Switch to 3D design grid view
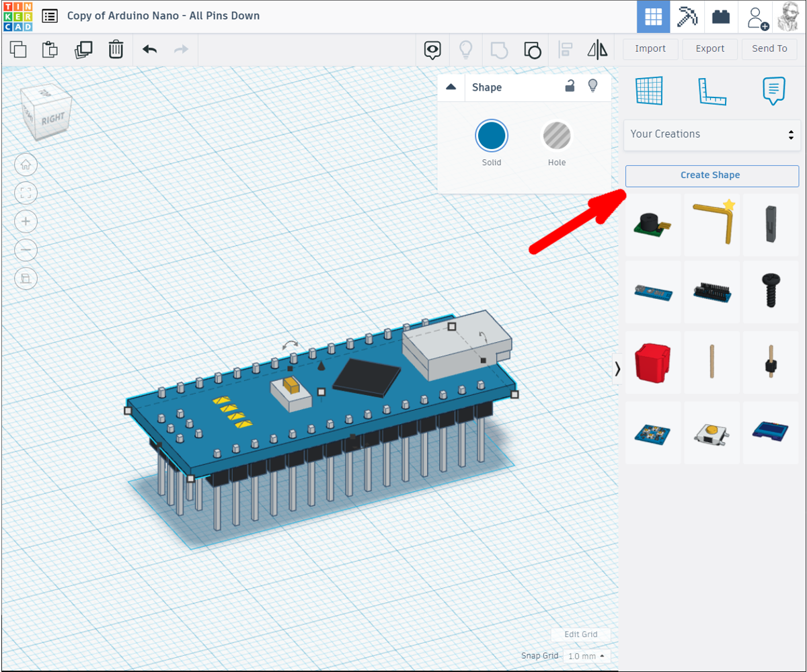 [653, 16]
